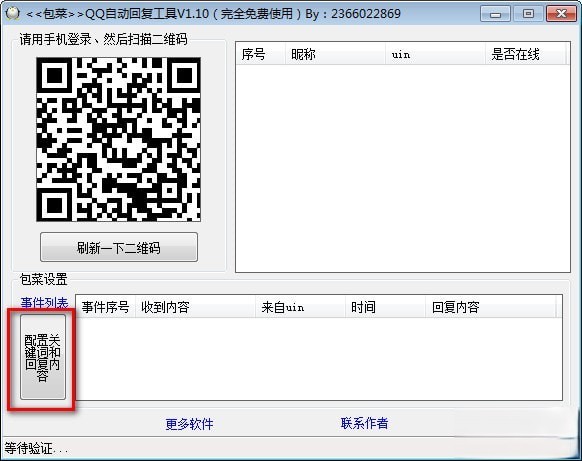Minimize the QQ自动回复工具 window
Viewport: 582px width, 461px height.
tap(496, 14)
